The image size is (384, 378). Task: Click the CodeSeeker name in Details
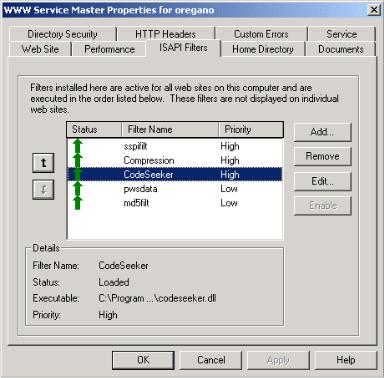pyautogui.click(x=123, y=266)
